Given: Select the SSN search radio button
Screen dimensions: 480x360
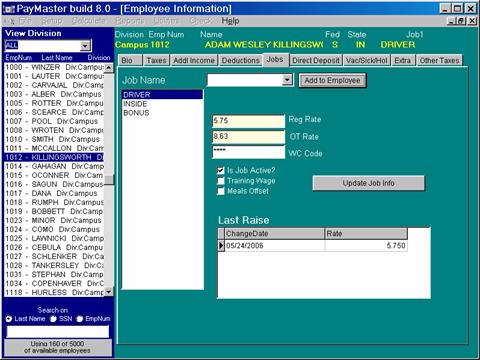Looking at the screenshot, I should pos(53,319).
